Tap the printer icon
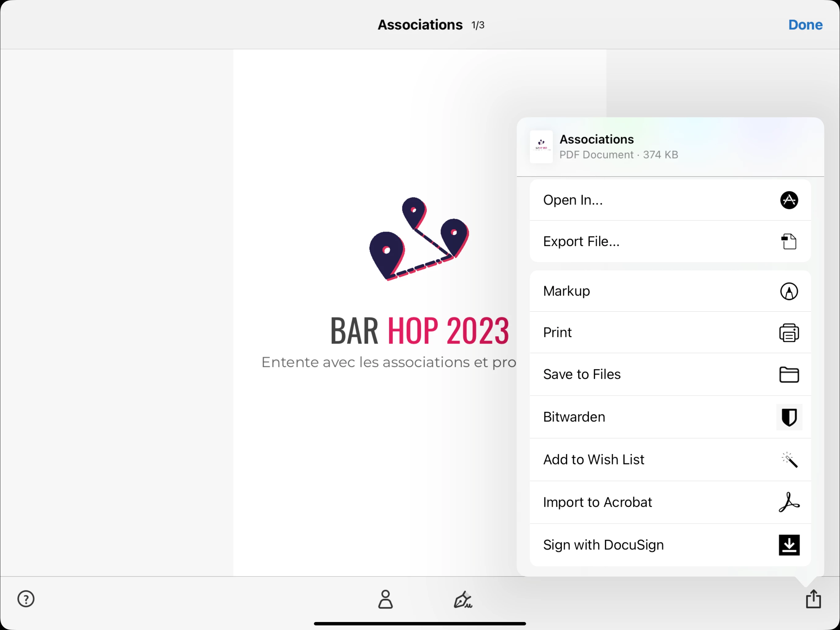 [x=789, y=333]
